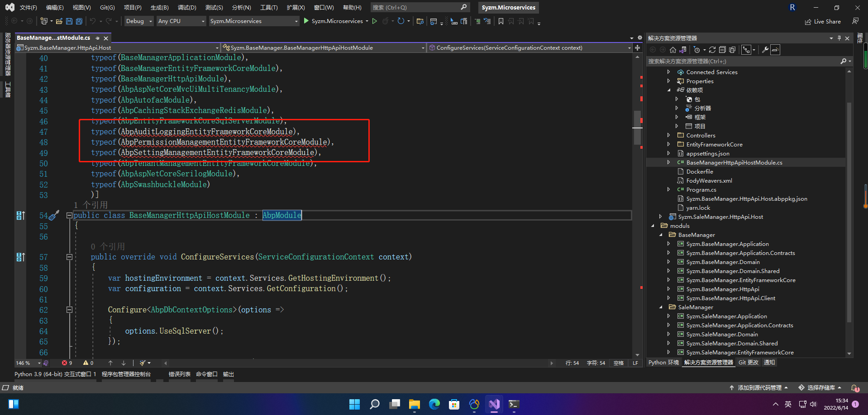Switch to Git 更改 tab
The image size is (868, 415).
748,363
